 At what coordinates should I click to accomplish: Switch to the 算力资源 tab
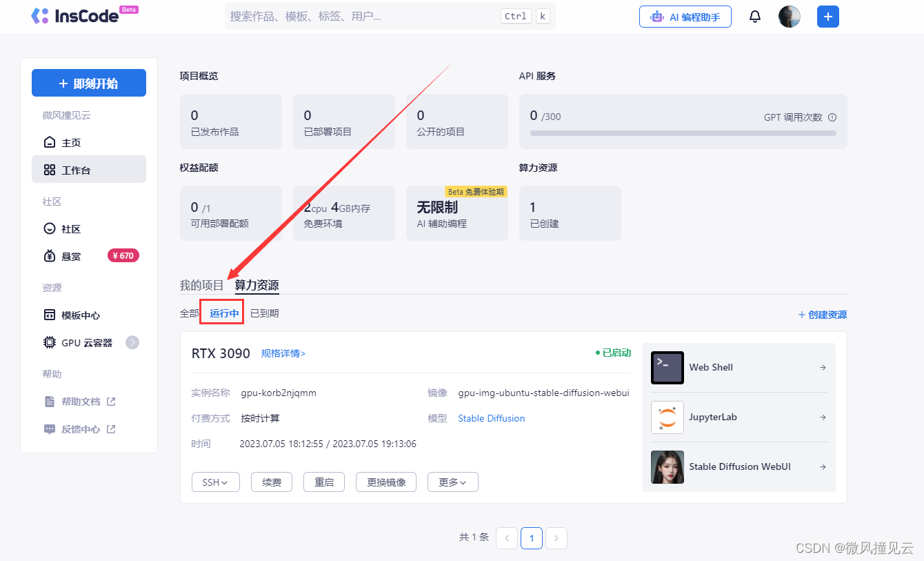pos(257,285)
